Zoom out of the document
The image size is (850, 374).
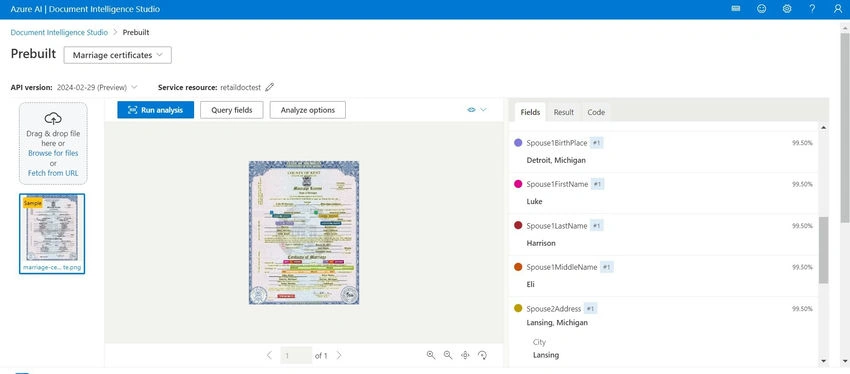(448, 355)
